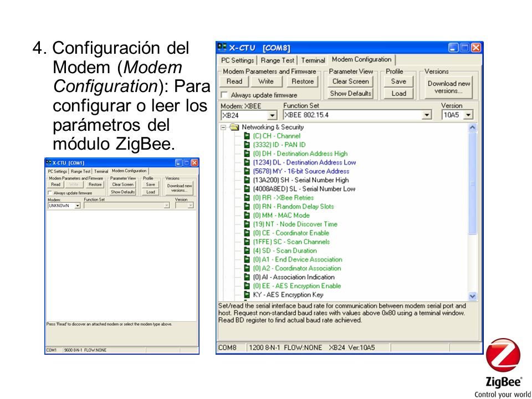532x399 pixels.
Task: Load a profile in COM8 window
Action: pos(398,93)
